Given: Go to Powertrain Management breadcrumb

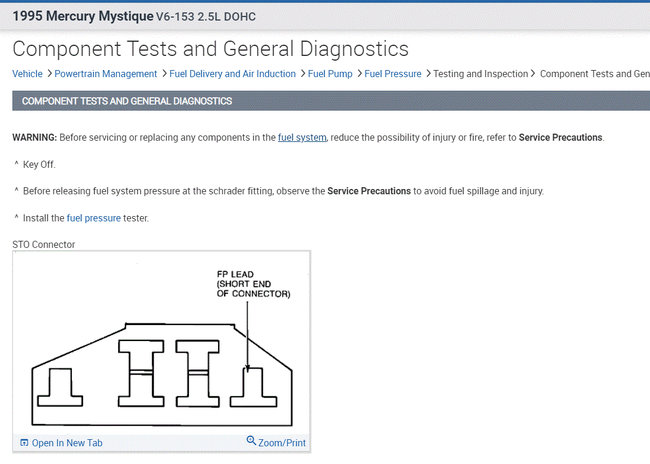Looking at the screenshot, I should click(106, 74).
